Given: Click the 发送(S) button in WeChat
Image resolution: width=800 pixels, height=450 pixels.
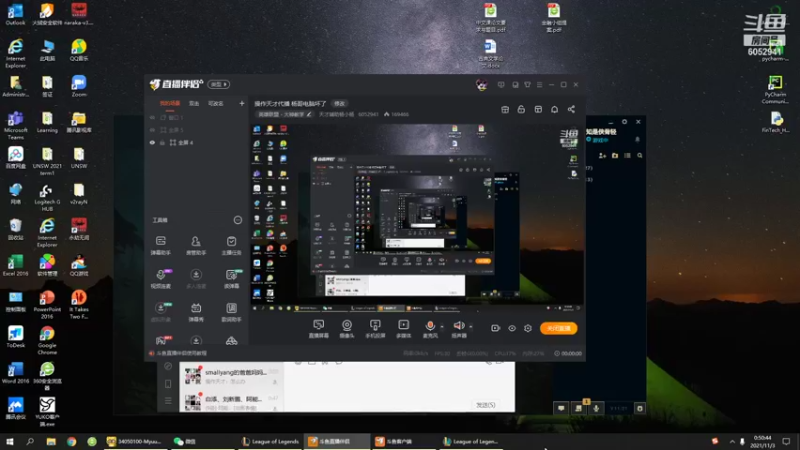Looking at the screenshot, I should [486, 405].
